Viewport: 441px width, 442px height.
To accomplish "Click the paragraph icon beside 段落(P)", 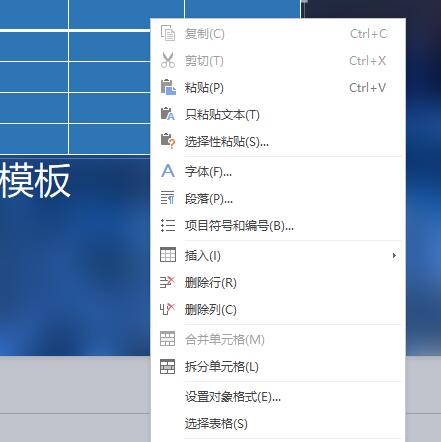I will [x=168, y=198].
